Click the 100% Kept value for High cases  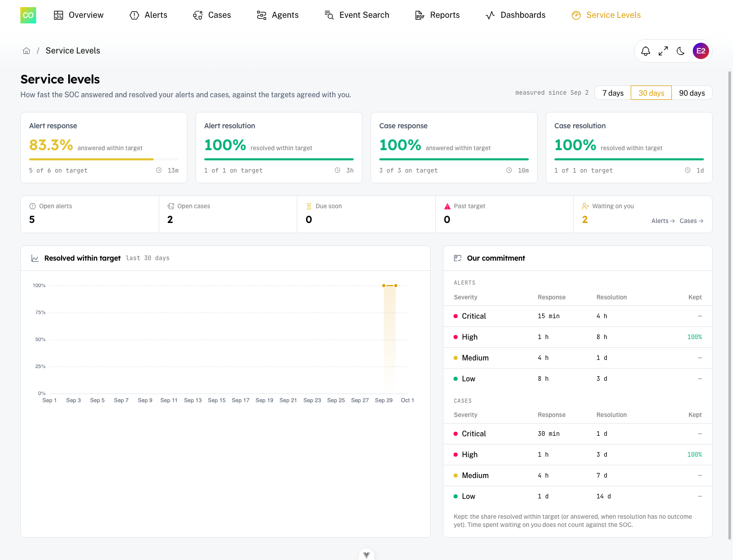(694, 455)
